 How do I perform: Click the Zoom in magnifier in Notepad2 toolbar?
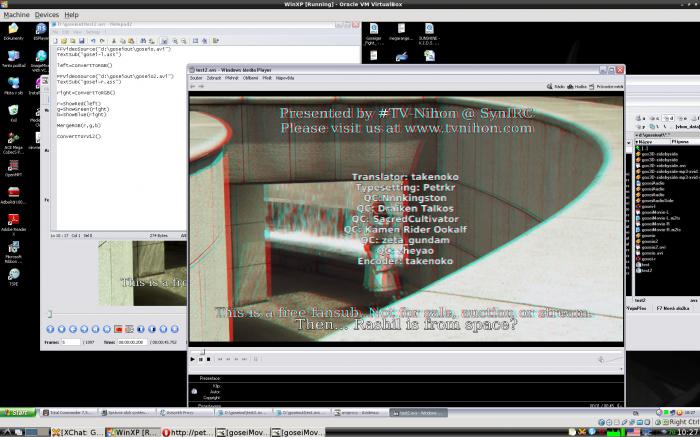point(175,41)
